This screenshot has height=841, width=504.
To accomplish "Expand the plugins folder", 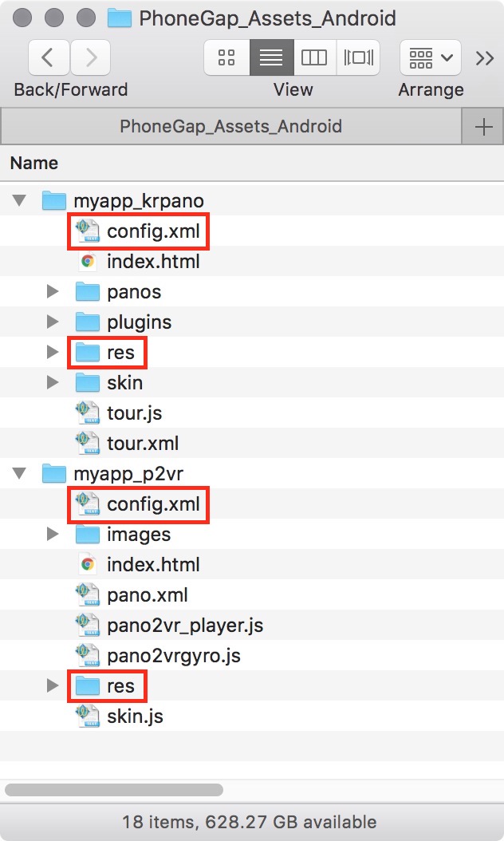I will 53,322.
